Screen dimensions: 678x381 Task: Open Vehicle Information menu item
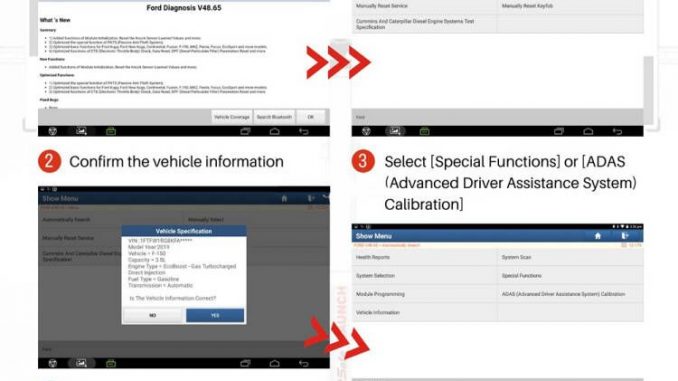(x=424, y=312)
